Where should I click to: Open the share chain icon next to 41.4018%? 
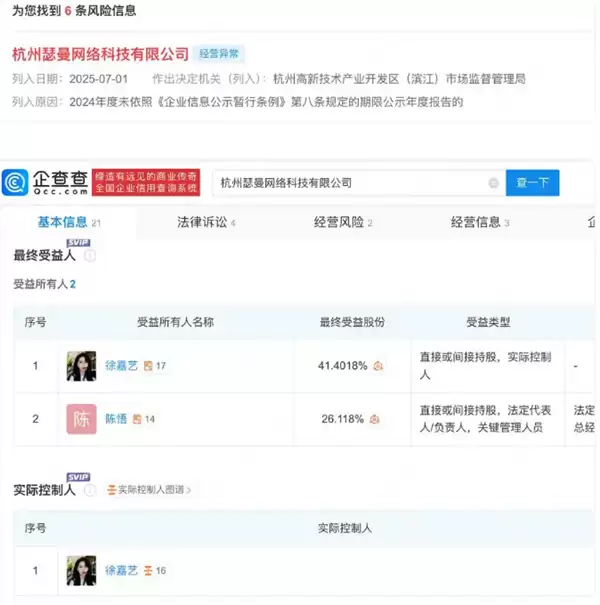[378, 366]
